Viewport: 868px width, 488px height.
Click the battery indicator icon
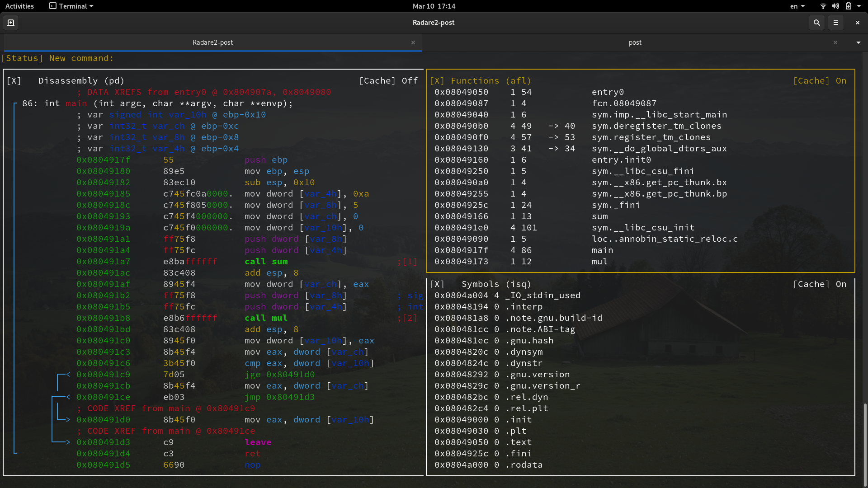[x=849, y=6]
